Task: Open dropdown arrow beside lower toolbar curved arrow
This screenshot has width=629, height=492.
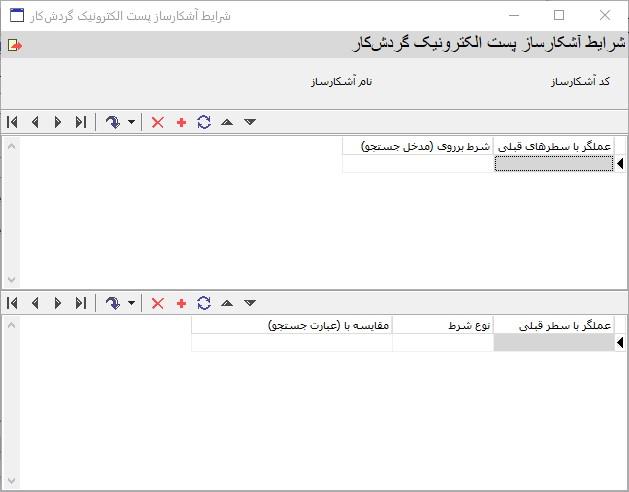Action: pyautogui.click(x=131, y=303)
